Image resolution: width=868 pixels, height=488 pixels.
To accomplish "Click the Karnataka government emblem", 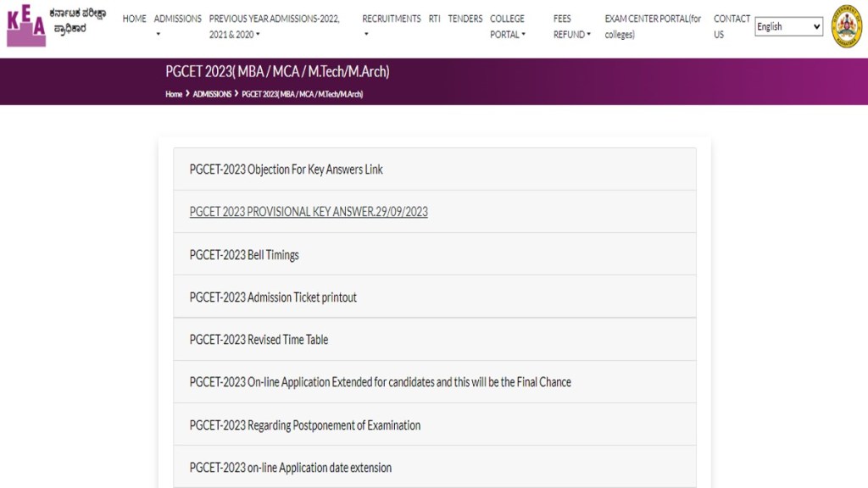I will click(x=845, y=27).
